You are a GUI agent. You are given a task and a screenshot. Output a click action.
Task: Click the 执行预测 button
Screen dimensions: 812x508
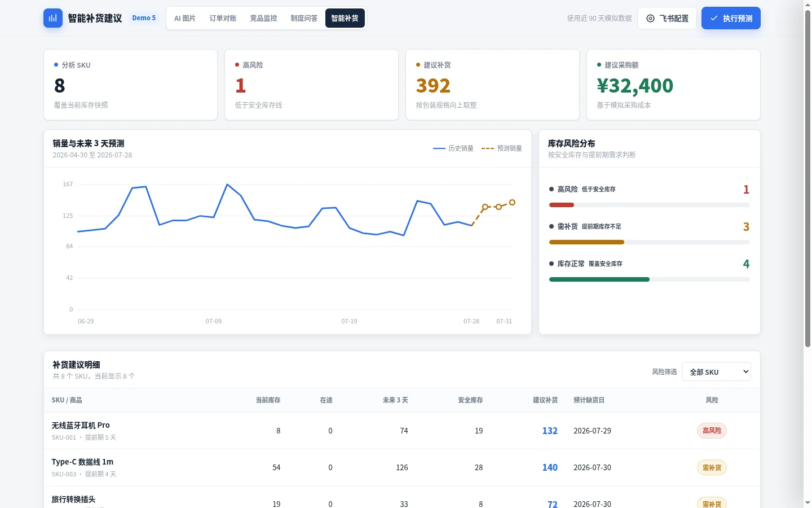point(731,18)
